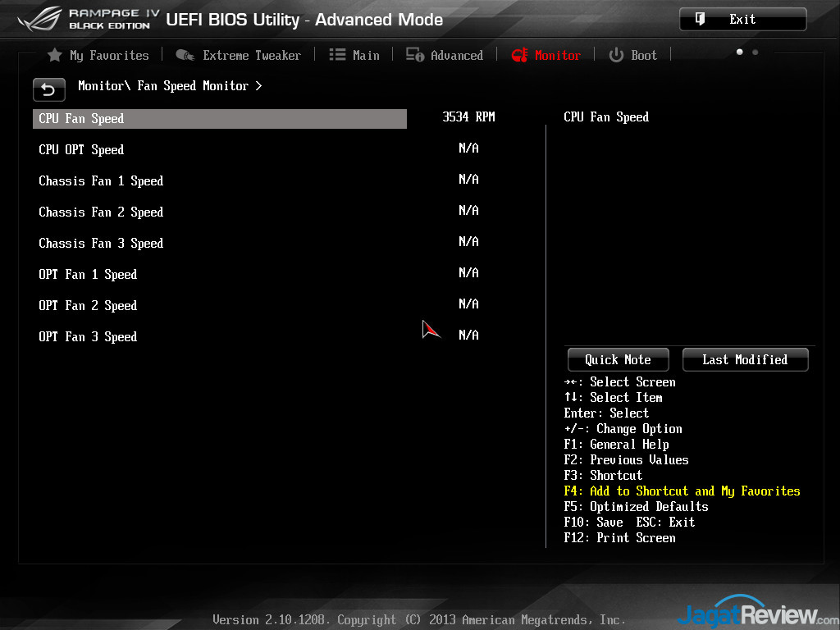
Task: Click the F4: Add to Shortcut hint
Action: click(682, 491)
